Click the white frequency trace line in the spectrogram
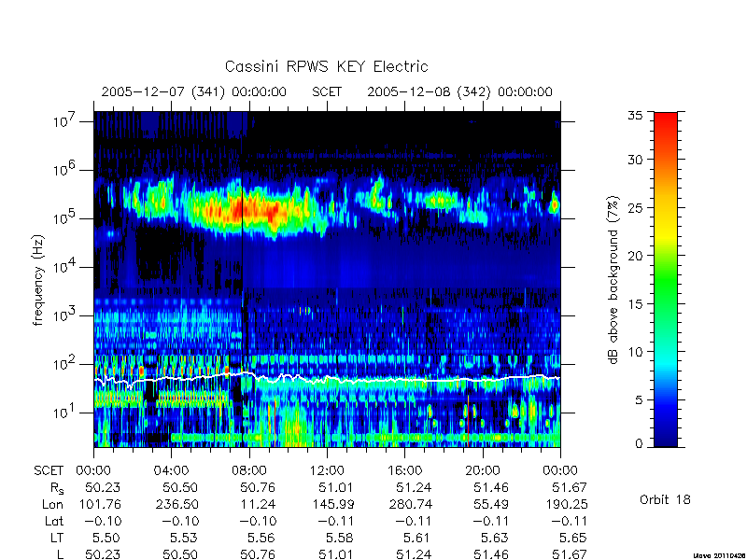This screenshot has width=747, height=560. pyautogui.click(x=327, y=380)
